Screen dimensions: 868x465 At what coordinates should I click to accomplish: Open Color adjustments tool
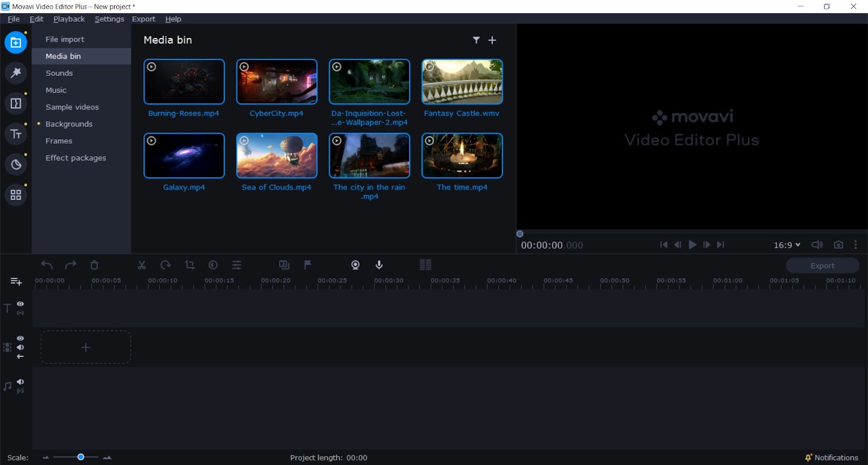(x=213, y=265)
